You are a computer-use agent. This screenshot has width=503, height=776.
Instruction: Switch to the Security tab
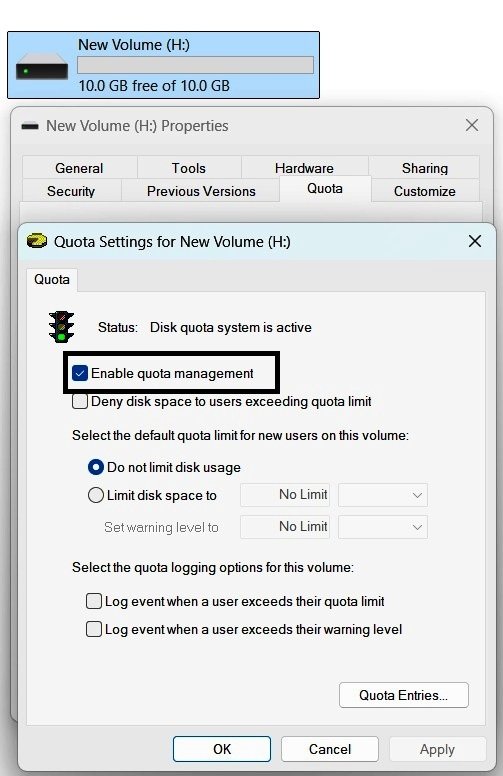coord(71,191)
